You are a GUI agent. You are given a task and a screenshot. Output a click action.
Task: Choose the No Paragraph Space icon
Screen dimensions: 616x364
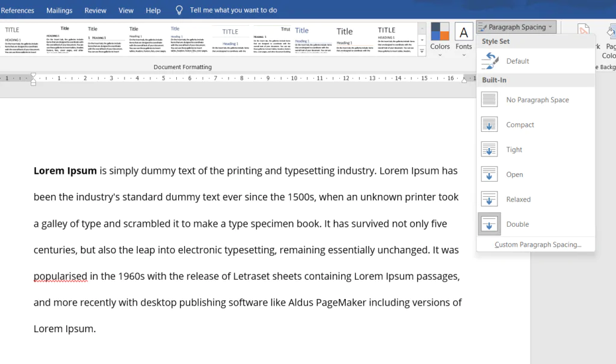click(489, 99)
